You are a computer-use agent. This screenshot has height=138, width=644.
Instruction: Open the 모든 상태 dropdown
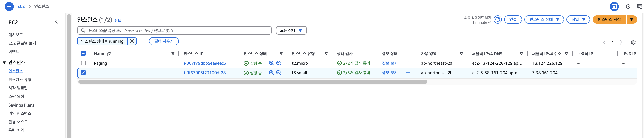pyautogui.click(x=291, y=30)
